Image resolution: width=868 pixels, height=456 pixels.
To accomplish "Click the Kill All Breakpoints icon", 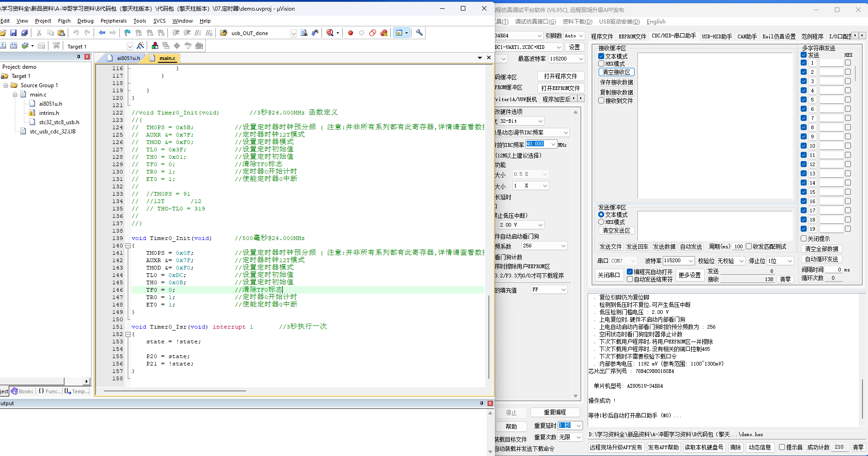I will pos(384,33).
